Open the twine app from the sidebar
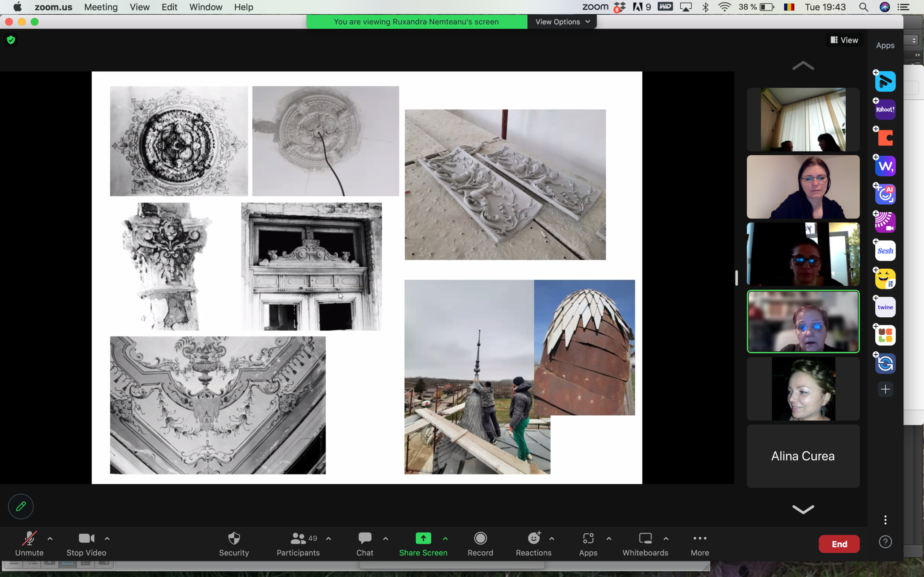 point(885,307)
